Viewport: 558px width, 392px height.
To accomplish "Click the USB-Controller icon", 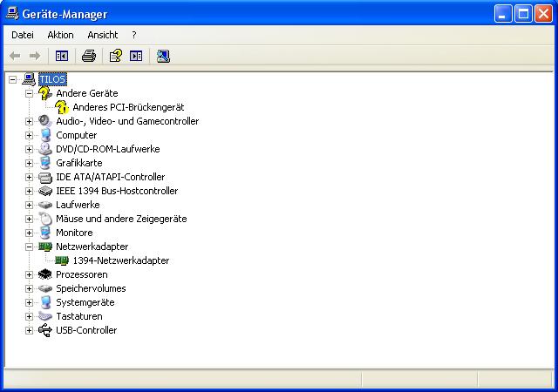I will (x=45, y=330).
